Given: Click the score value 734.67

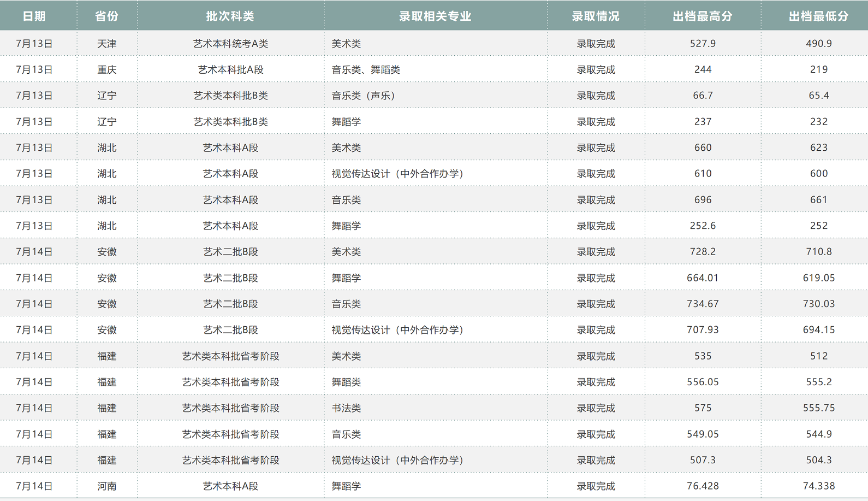Looking at the screenshot, I should [x=703, y=304].
